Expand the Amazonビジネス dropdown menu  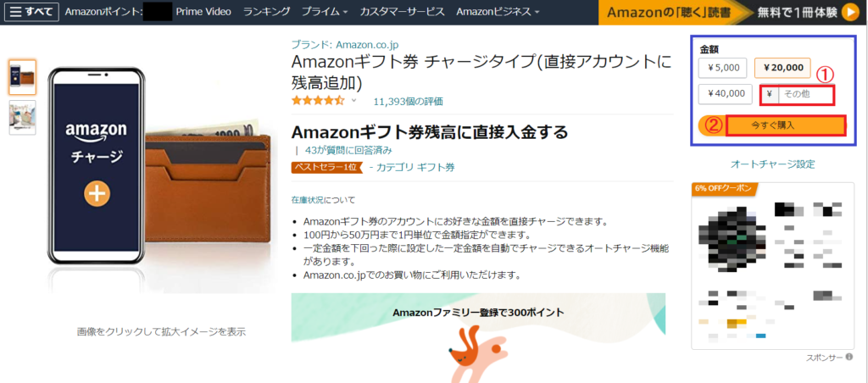(x=498, y=12)
